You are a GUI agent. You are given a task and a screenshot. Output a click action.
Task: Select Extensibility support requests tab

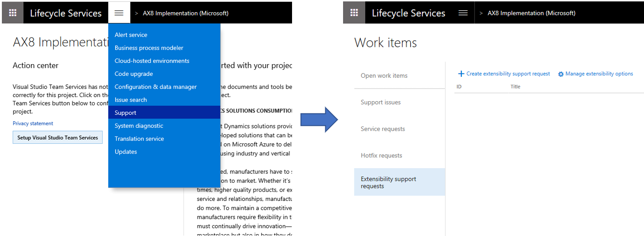pyautogui.click(x=399, y=182)
